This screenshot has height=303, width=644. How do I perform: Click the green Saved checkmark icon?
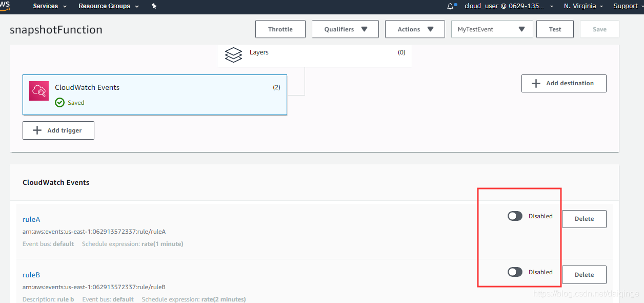pos(59,103)
